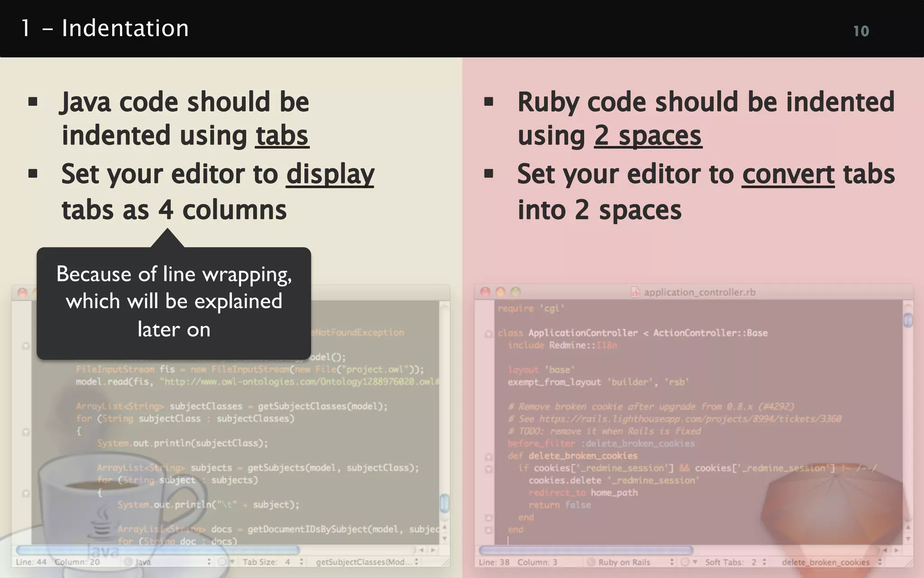Click Ruby editor scroll left arrow
The height and width of the screenshot is (578, 924).
click(x=885, y=550)
